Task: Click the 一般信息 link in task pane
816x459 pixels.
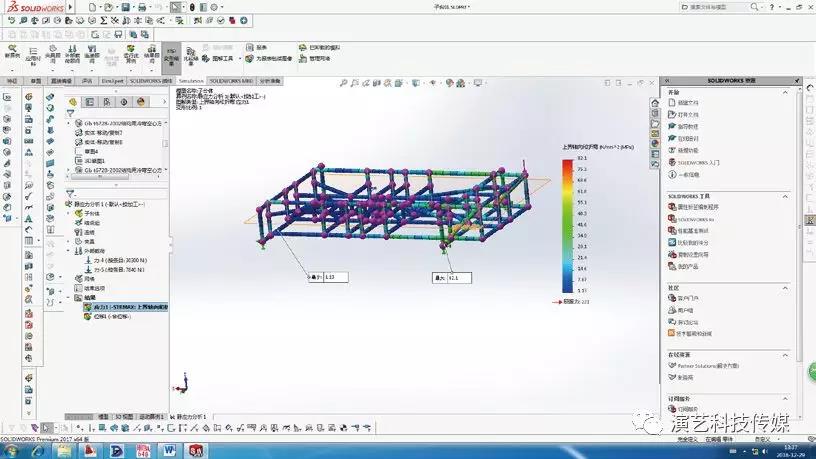Action: 683,175
